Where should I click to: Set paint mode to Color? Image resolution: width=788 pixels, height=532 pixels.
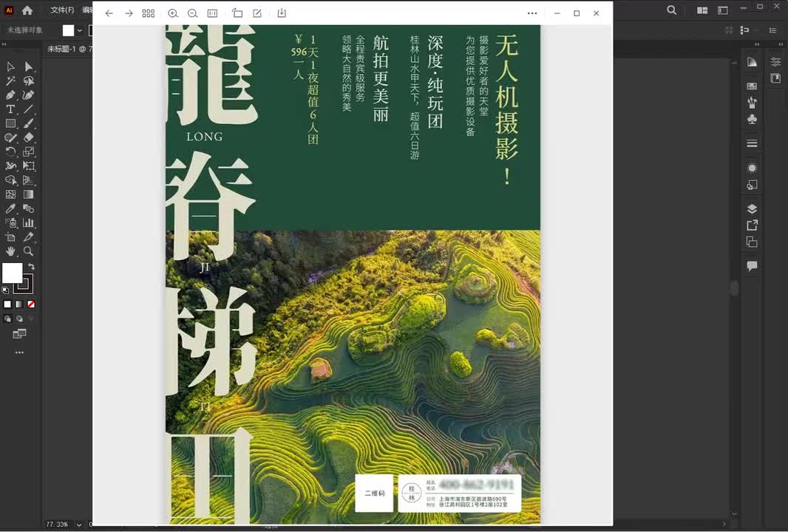pos(7,304)
